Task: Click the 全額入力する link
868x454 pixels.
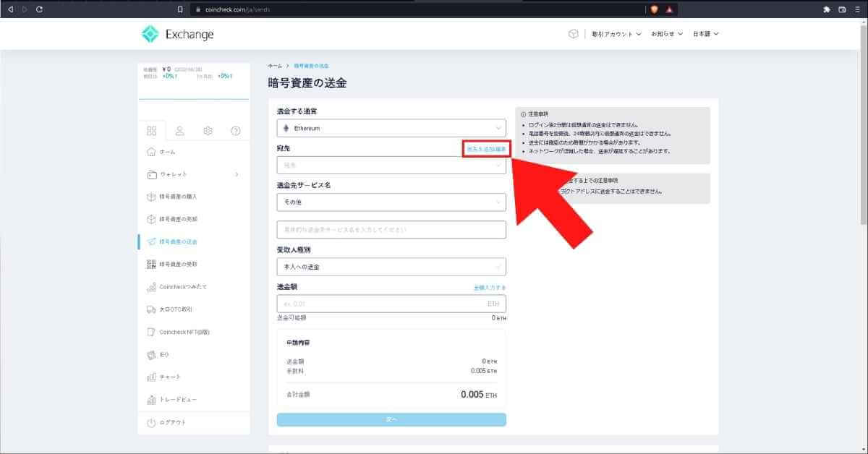Action: pyautogui.click(x=490, y=288)
